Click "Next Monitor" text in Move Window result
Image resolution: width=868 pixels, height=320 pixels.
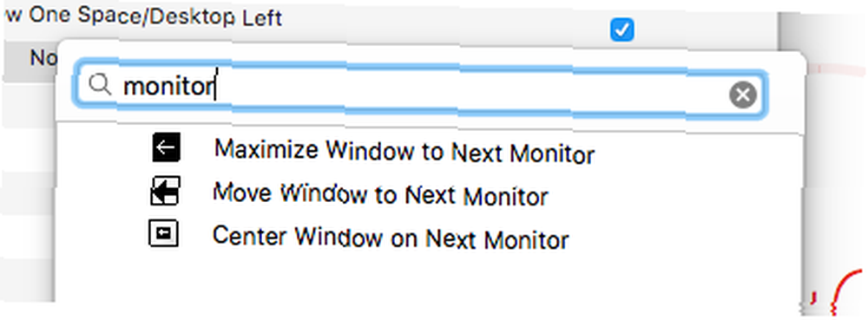(x=476, y=196)
